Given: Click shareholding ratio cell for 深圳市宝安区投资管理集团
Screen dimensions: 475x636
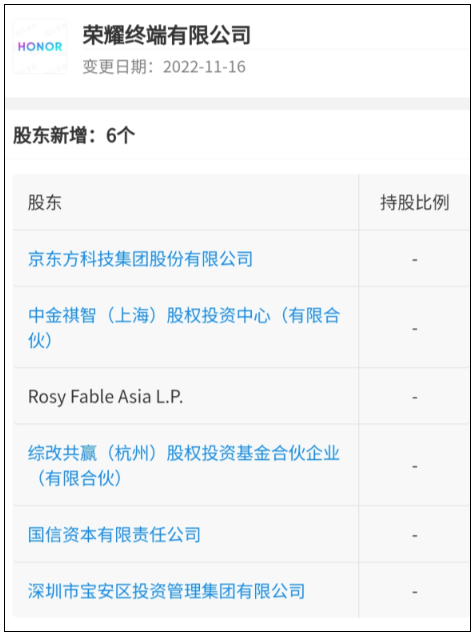Looking at the screenshot, I should coord(415,591).
